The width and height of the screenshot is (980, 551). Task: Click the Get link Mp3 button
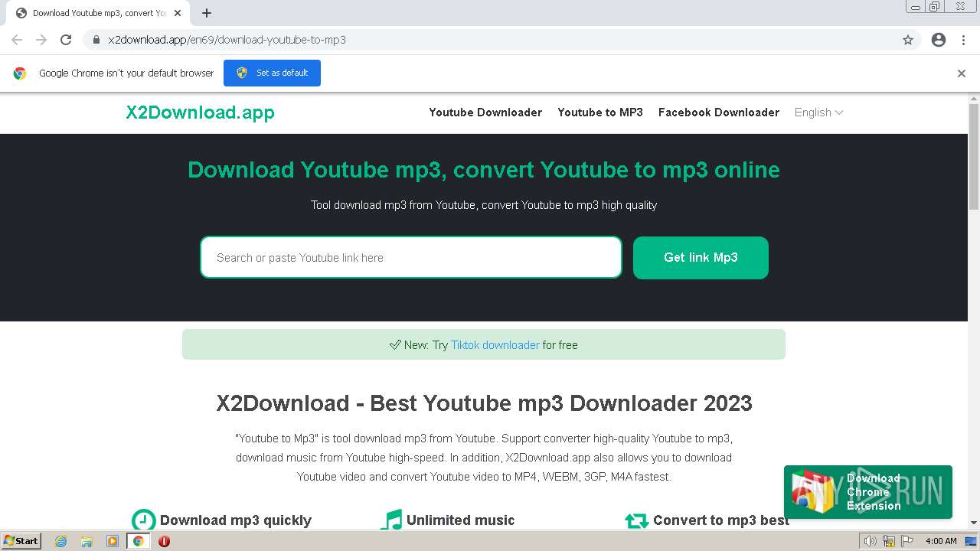701,258
